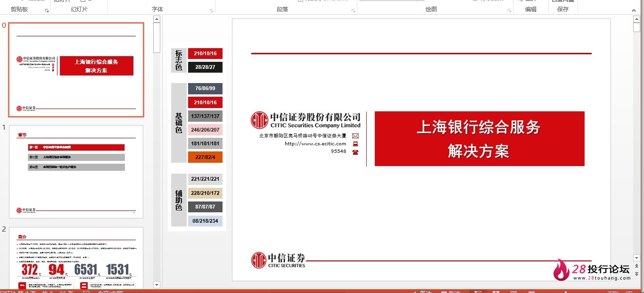Select the pale blue 08/218/234 swatch

click(x=205, y=221)
